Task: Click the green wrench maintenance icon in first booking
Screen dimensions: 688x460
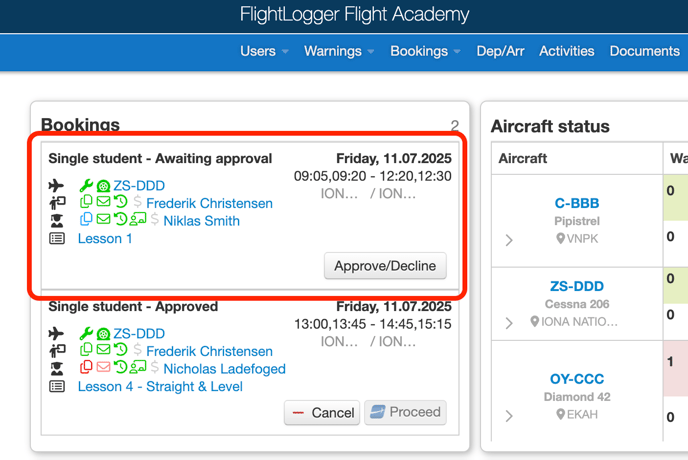Action: pyautogui.click(x=86, y=186)
